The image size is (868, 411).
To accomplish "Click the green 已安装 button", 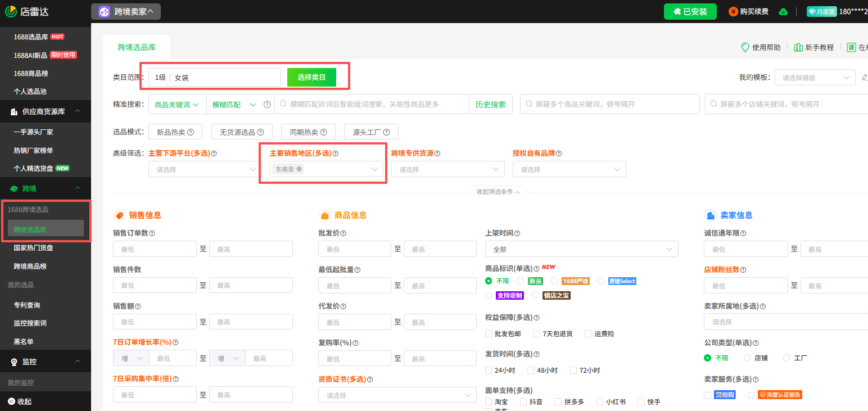I will click(x=690, y=11).
